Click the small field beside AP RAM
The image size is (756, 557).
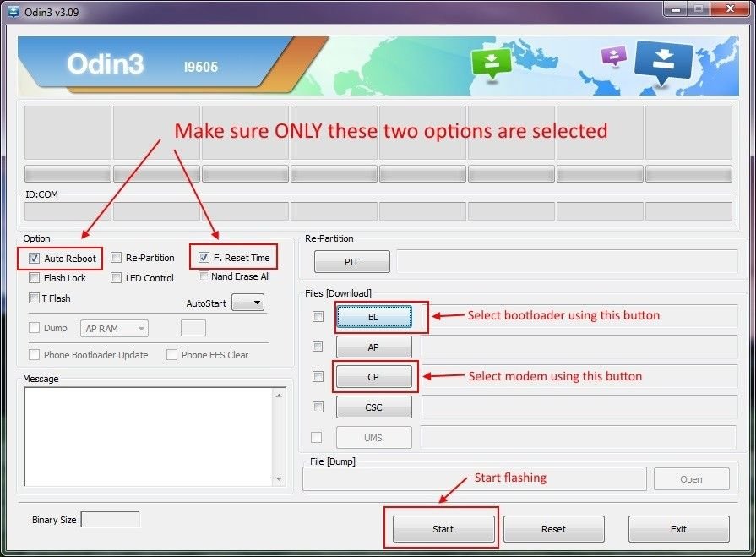pos(193,328)
